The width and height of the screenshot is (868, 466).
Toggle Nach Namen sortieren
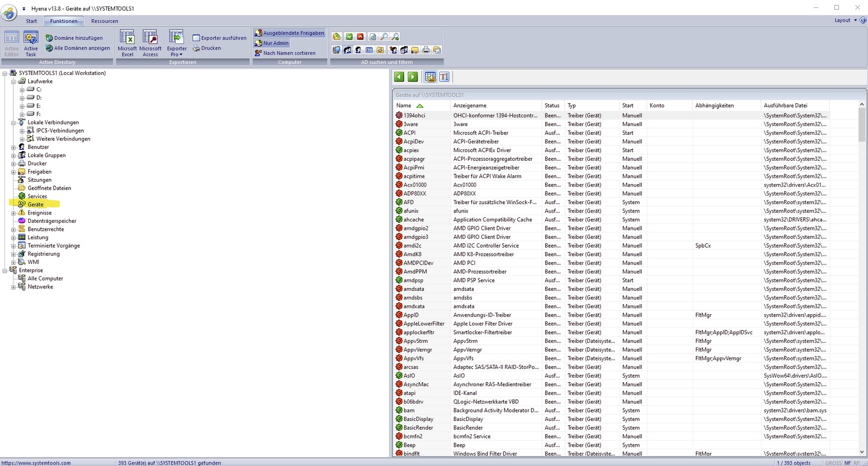coord(285,53)
